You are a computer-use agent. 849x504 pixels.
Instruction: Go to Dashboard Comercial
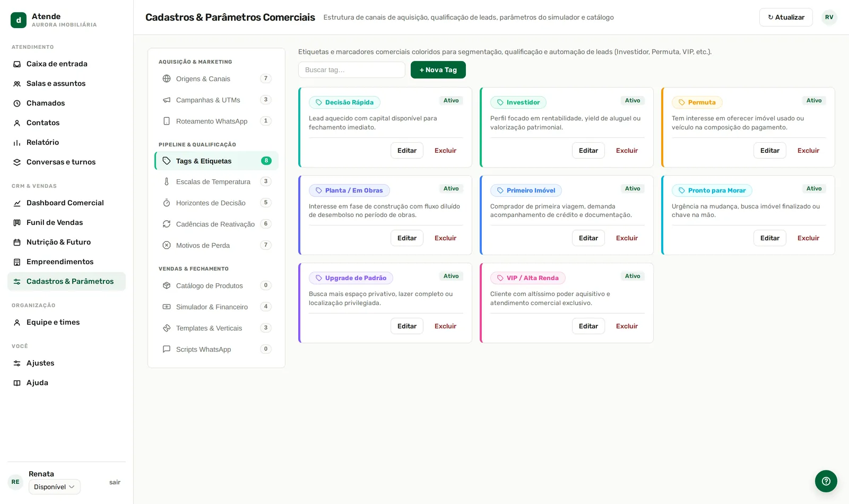[66, 203]
